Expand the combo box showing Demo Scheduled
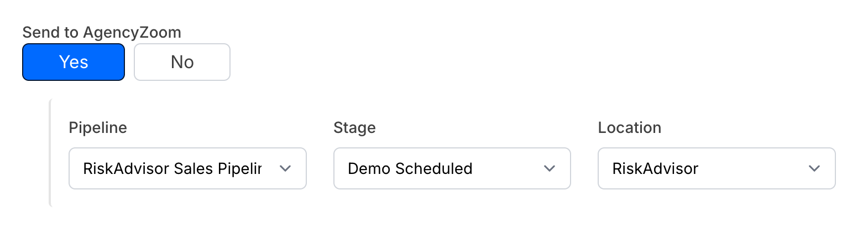This screenshot has width=868, height=226. 452,168
